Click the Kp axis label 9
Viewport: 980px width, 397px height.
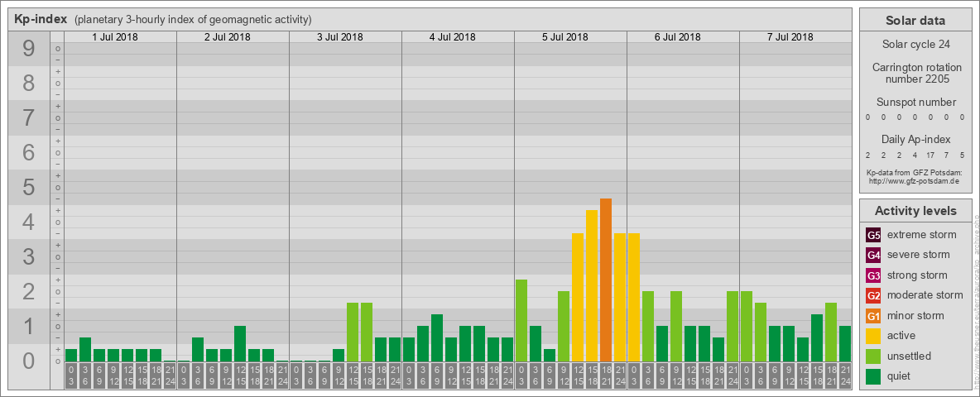point(29,49)
